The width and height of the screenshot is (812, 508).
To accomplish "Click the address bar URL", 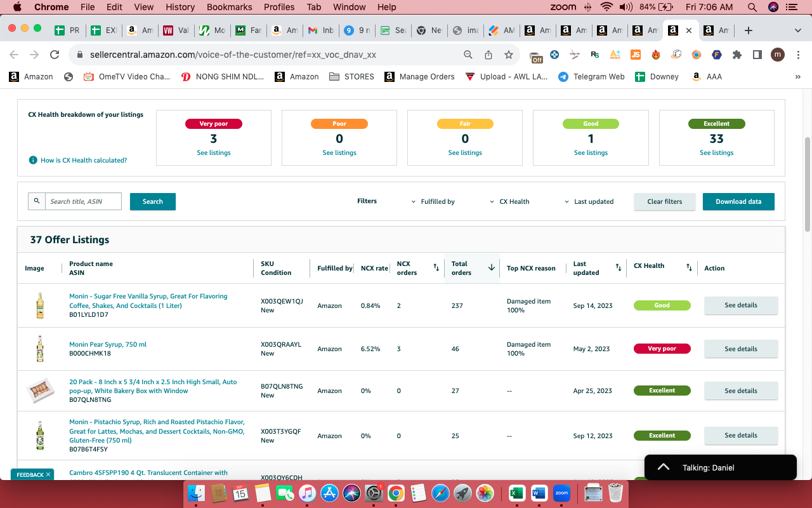I will click(233, 55).
